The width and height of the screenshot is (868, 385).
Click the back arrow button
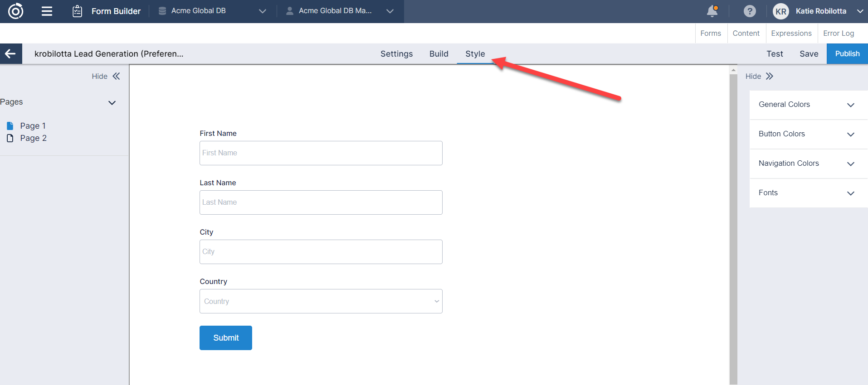pos(11,54)
